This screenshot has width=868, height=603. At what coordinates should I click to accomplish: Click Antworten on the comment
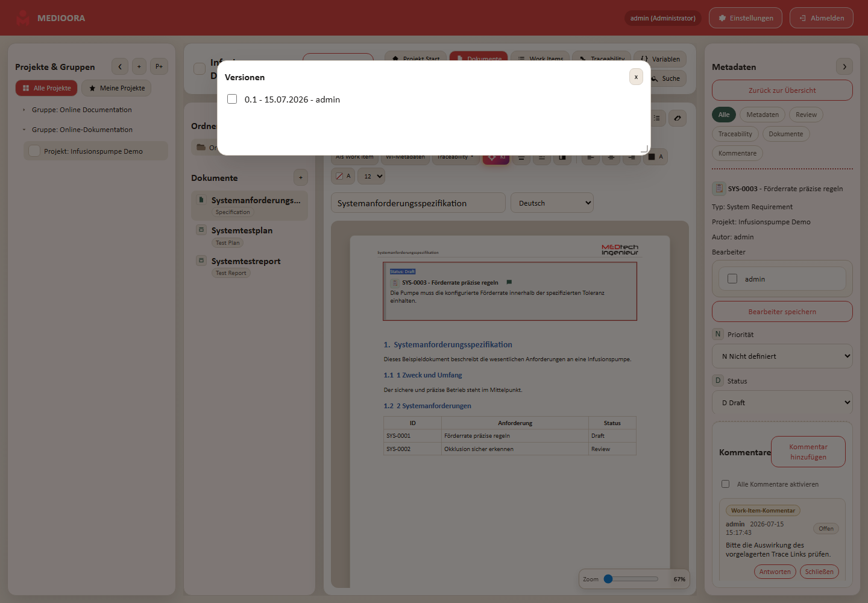point(775,572)
